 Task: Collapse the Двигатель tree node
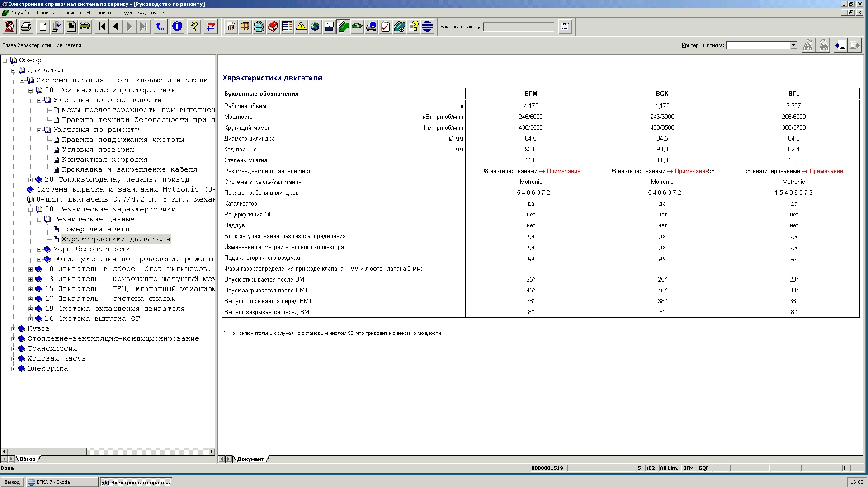(13, 70)
